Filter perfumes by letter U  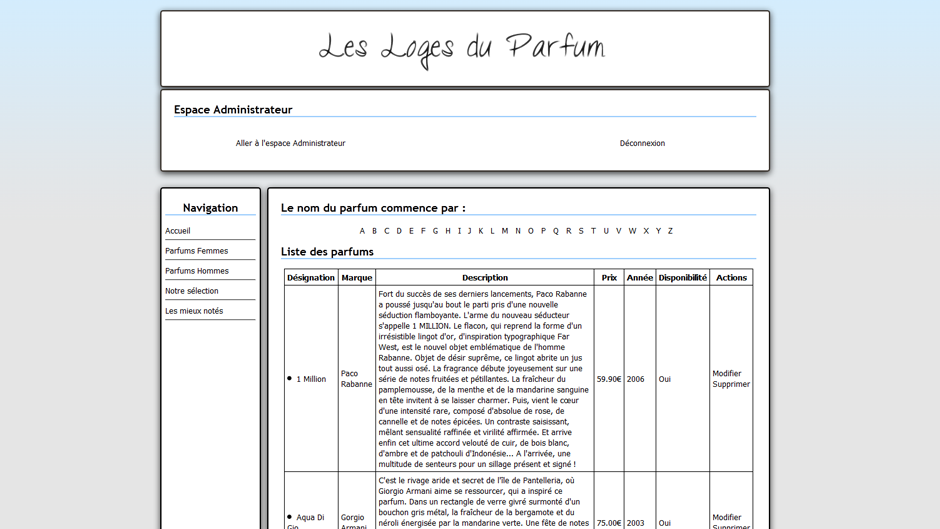click(x=606, y=231)
